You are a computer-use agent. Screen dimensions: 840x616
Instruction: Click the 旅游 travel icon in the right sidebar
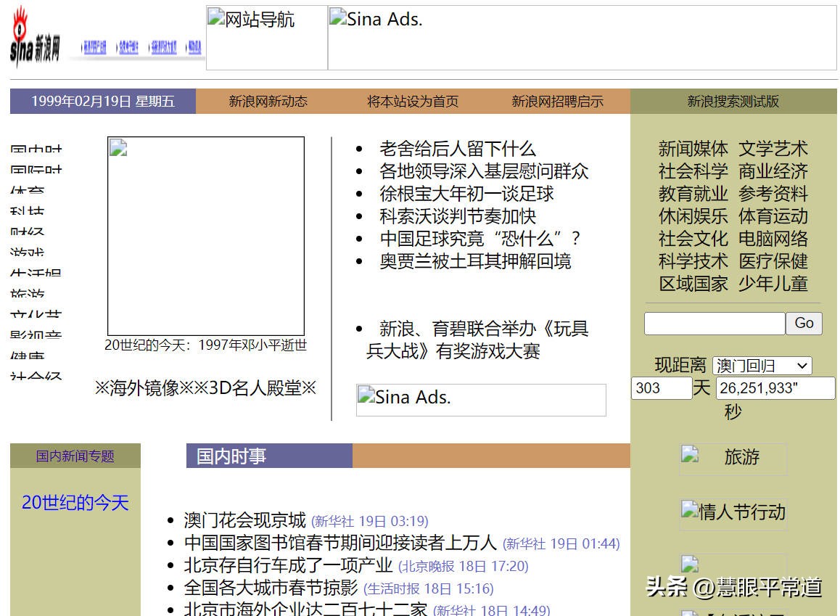[x=733, y=458]
